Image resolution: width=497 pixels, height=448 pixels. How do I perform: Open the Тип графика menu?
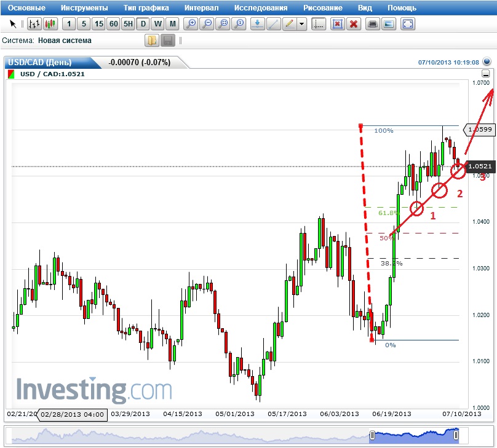tap(146, 8)
